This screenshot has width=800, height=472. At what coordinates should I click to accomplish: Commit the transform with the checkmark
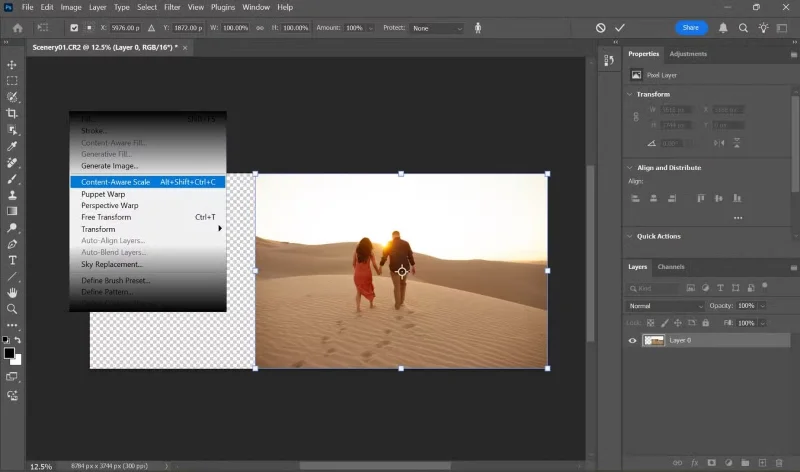click(620, 28)
